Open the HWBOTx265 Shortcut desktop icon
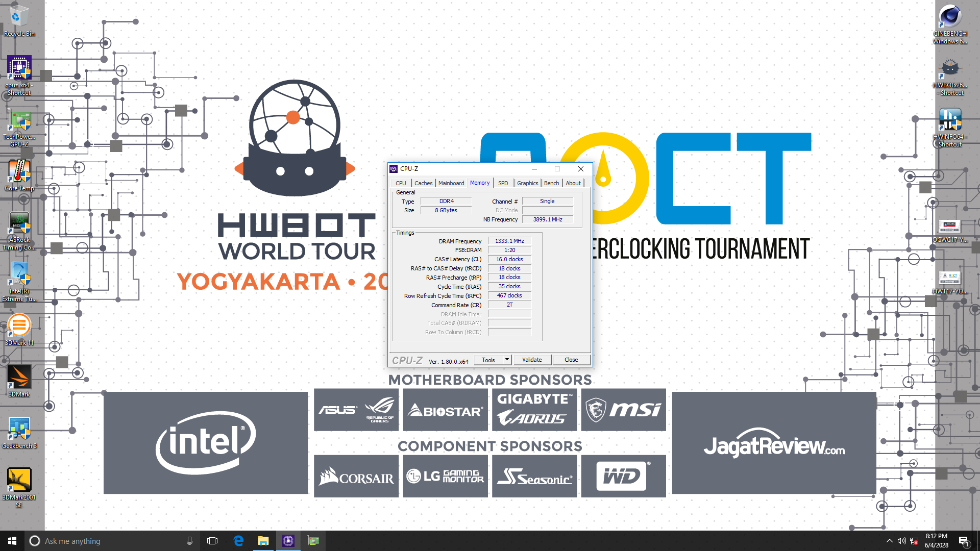Viewport: 980px width, 551px height. coord(950,76)
